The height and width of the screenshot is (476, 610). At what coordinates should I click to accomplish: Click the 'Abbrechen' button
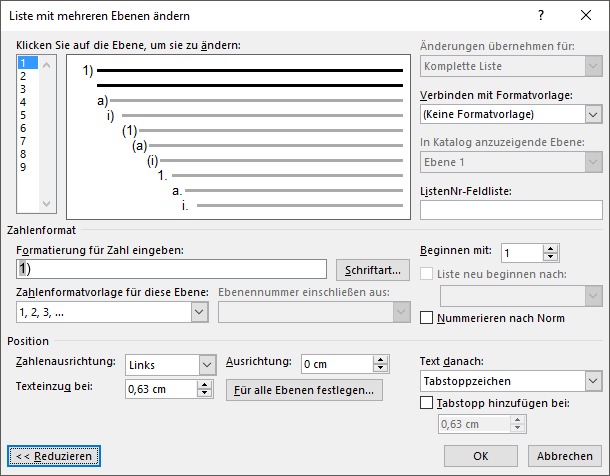(564, 455)
